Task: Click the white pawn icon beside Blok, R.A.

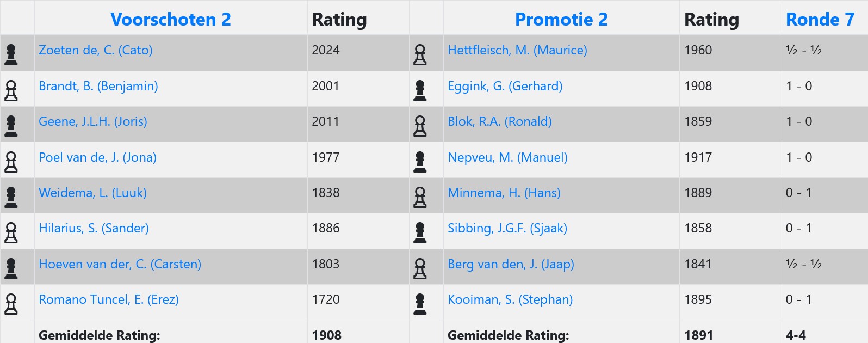Action: coord(420,126)
